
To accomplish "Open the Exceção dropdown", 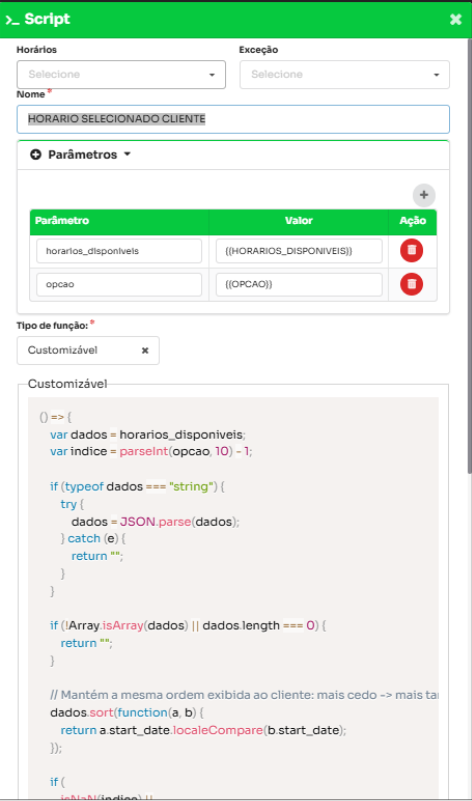I will tap(345, 75).
